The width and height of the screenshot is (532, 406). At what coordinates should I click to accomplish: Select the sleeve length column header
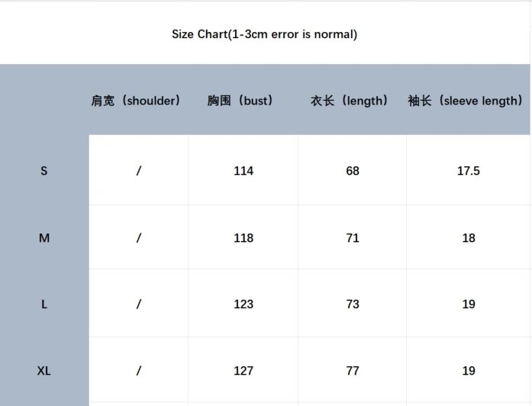pos(465,101)
